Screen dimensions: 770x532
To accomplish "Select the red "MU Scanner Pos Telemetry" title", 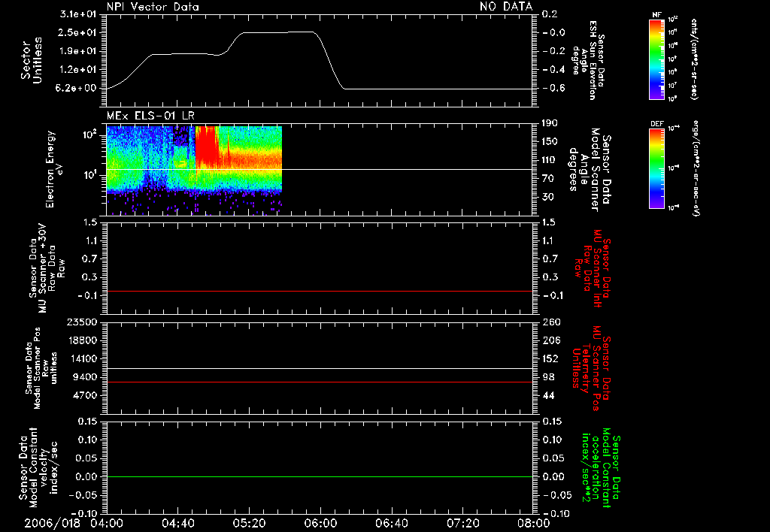I will click(593, 368).
